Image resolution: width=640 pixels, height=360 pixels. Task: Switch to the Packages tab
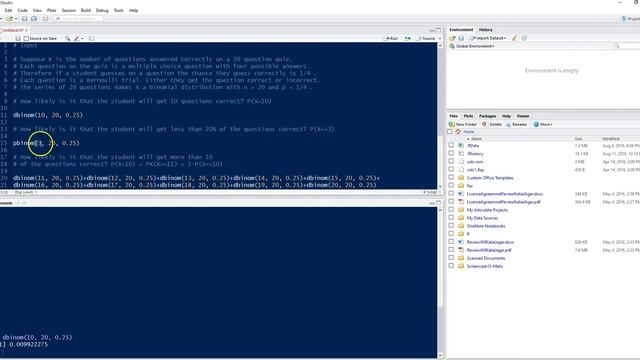pos(487,116)
